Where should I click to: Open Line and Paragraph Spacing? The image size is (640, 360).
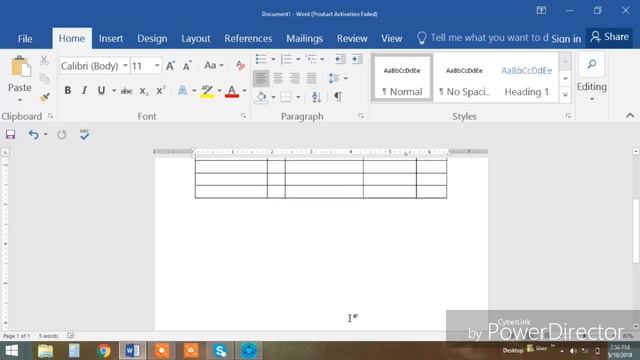334,78
